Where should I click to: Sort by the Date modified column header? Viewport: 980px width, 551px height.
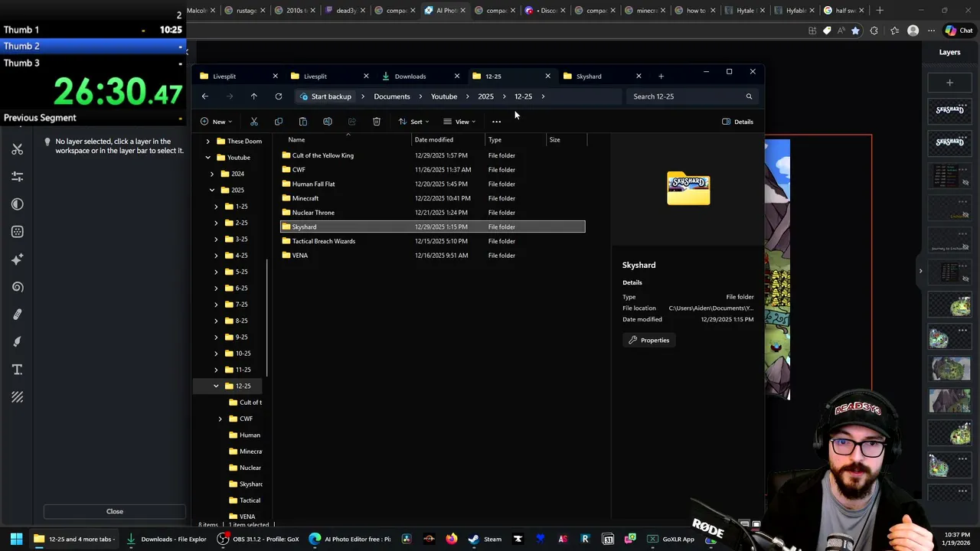click(x=448, y=139)
